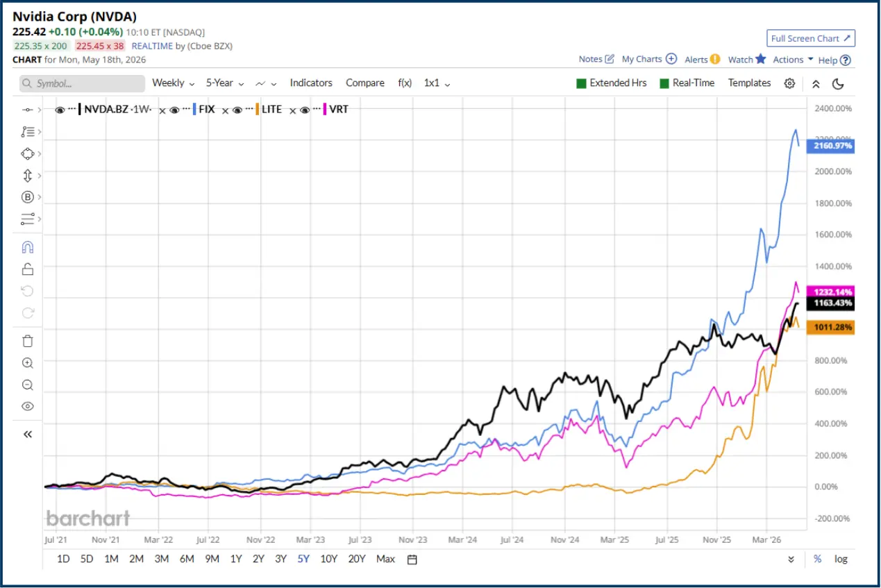The height and width of the screenshot is (588, 881).
Task: Open Help question mark icon
Action: coord(846,60)
